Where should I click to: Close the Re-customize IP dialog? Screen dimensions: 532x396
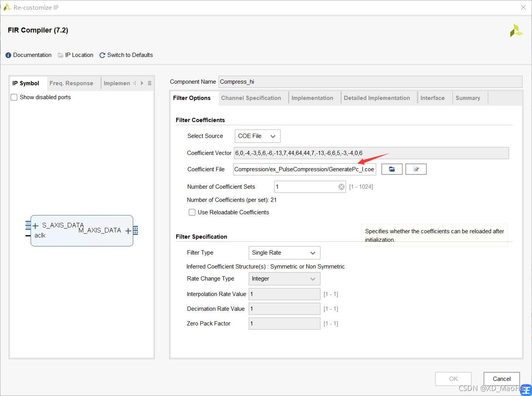[x=523, y=7]
